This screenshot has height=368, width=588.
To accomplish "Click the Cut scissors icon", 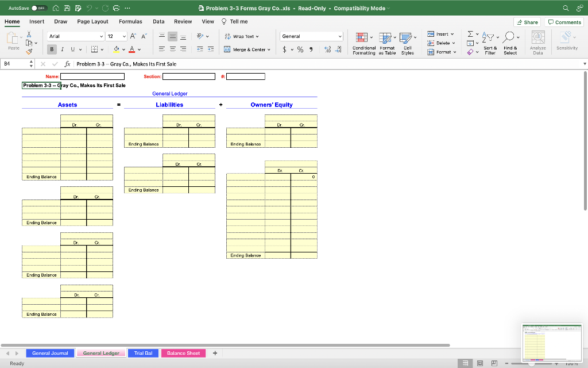I will (29, 34).
